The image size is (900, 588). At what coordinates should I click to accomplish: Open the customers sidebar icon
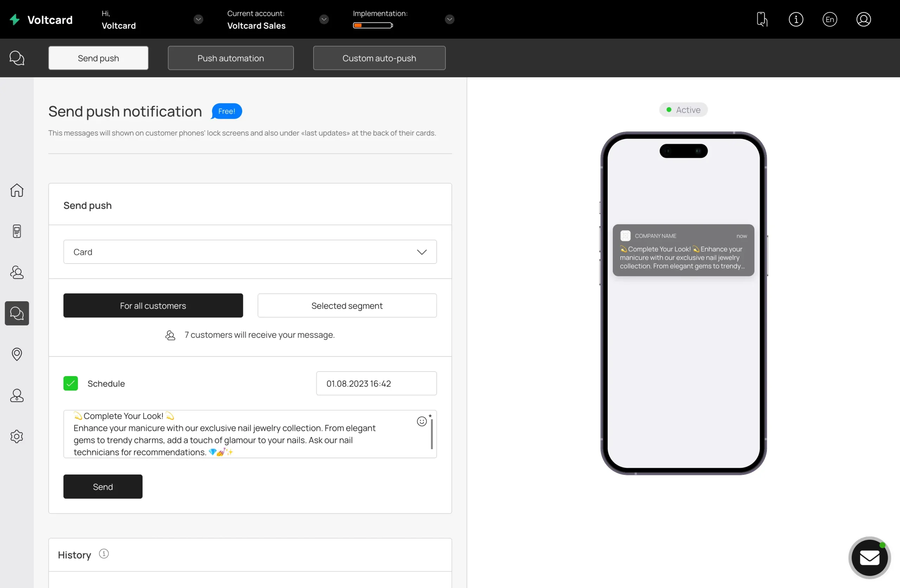point(17,272)
